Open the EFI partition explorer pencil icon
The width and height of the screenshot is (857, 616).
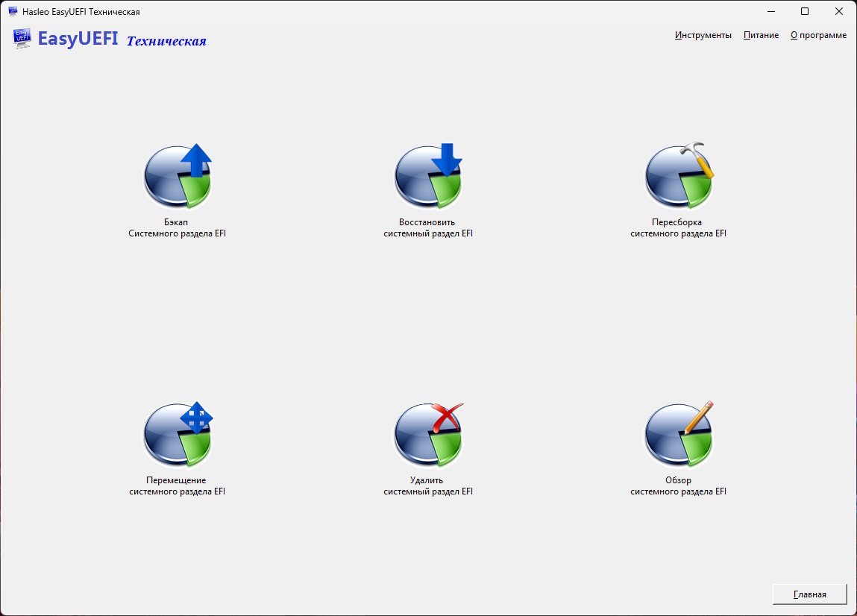pyautogui.click(x=679, y=435)
